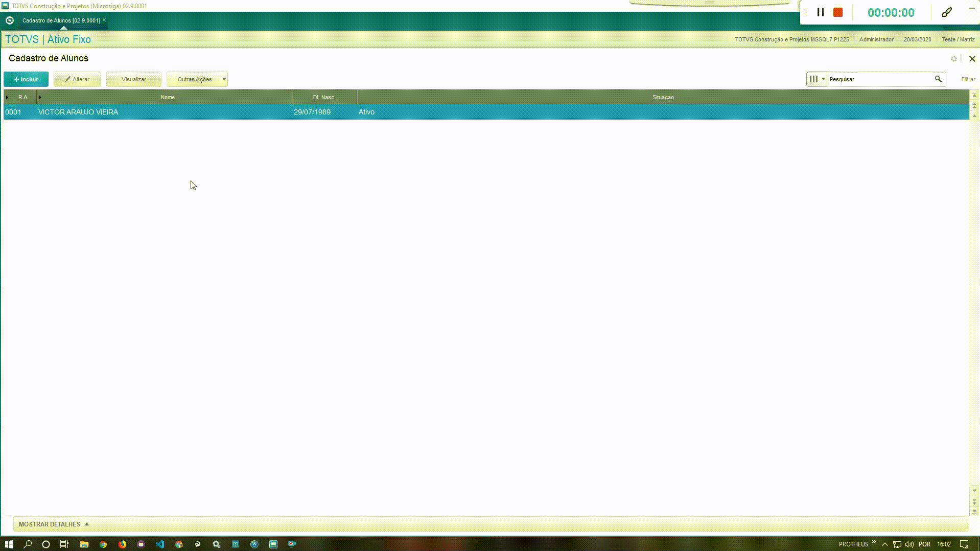Viewport: 980px width, 551px height.
Task: Open the TOTVS SmartClient taskbar icon
Action: tap(273, 544)
